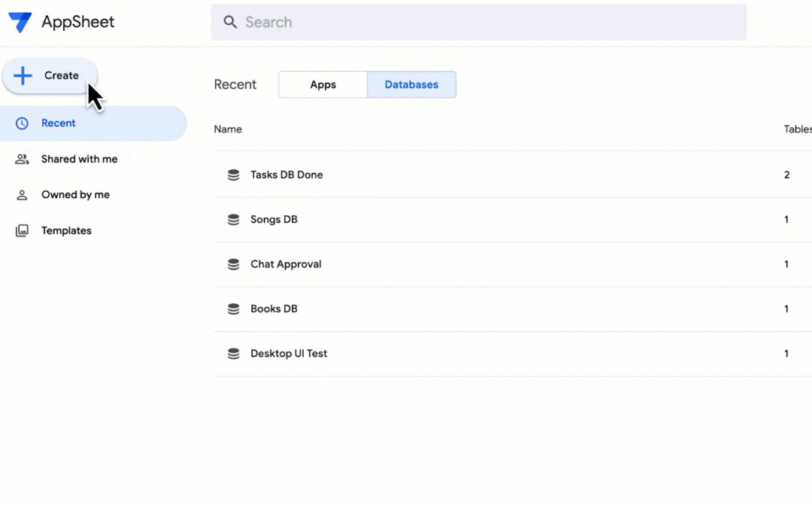Click the AppSheet logo icon

20,23
